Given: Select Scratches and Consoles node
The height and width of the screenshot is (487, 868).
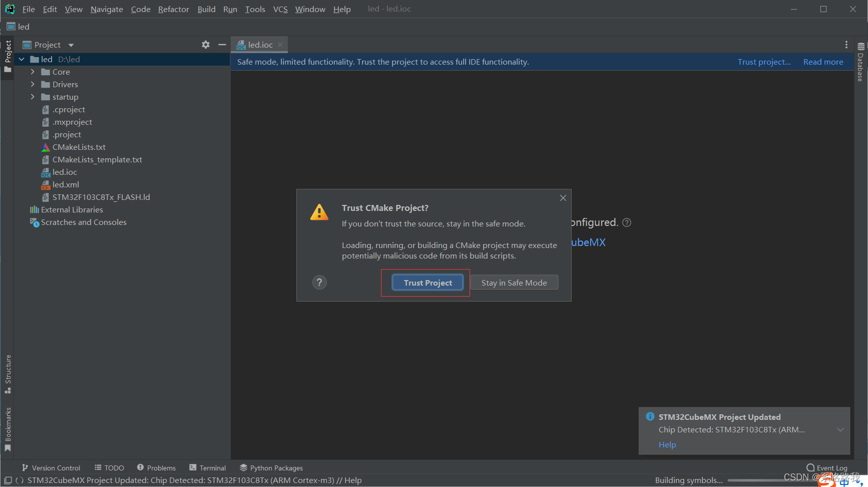Looking at the screenshot, I should (x=84, y=222).
